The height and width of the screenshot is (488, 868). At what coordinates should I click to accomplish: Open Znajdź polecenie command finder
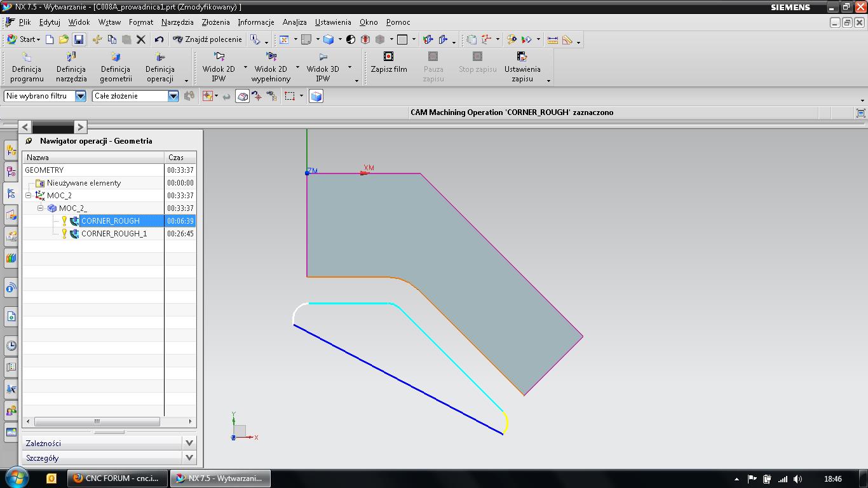207,39
